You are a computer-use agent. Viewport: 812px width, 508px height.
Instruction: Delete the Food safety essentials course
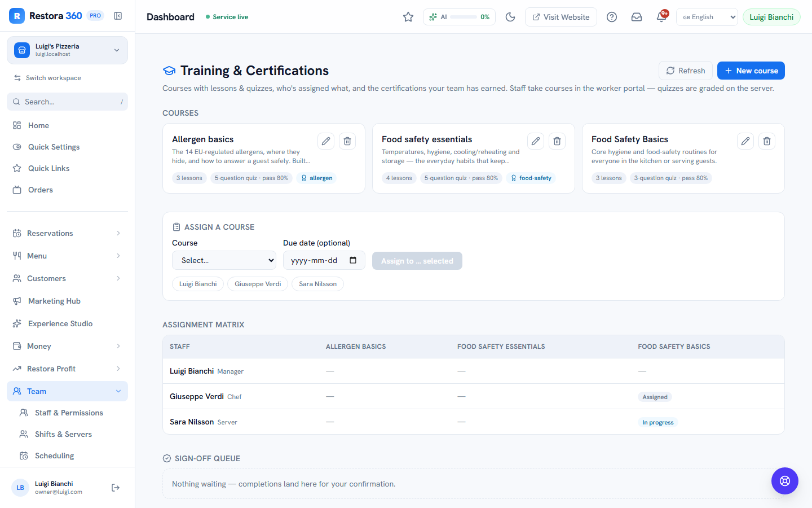[557, 141]
